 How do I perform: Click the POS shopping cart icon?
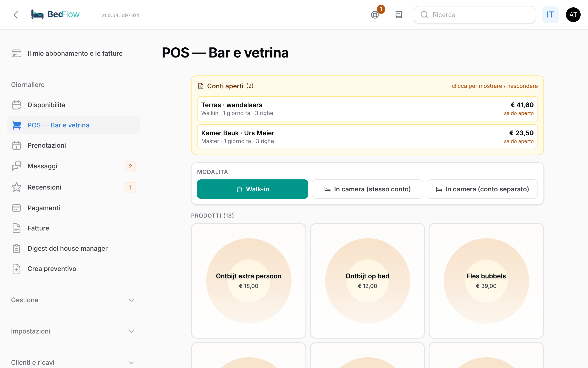pyautogui.click(x=17, y=125)
